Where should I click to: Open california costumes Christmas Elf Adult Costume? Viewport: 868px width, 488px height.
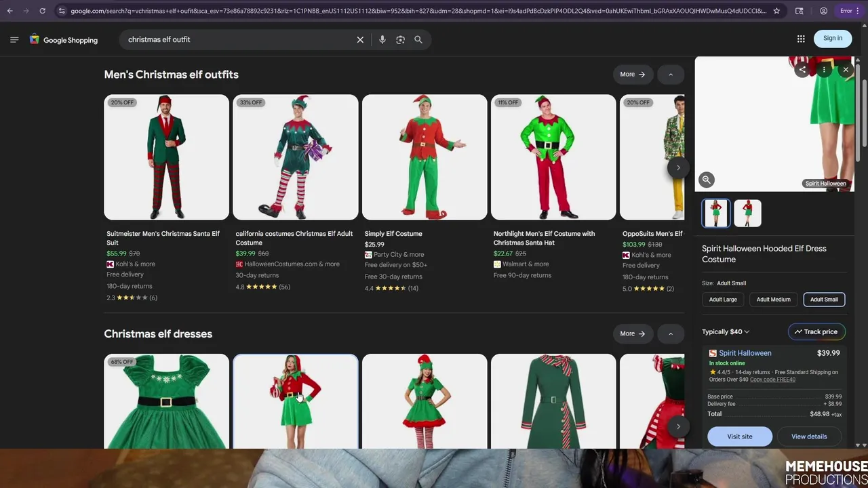coord(295,157)
